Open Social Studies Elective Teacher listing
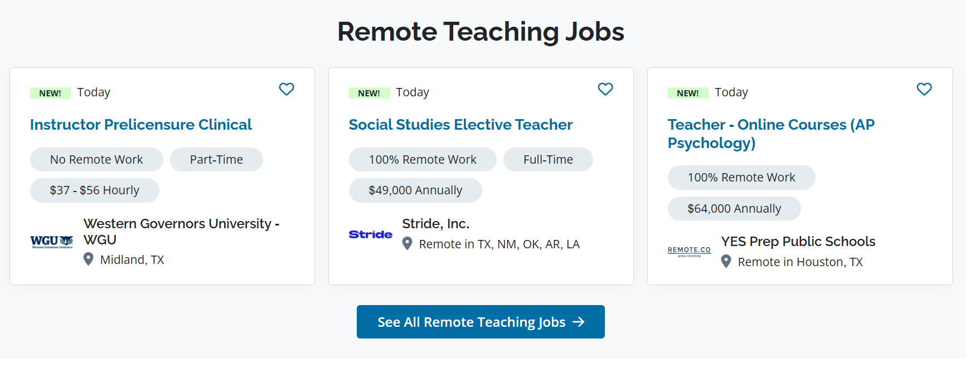 click(x=460, y=125)
